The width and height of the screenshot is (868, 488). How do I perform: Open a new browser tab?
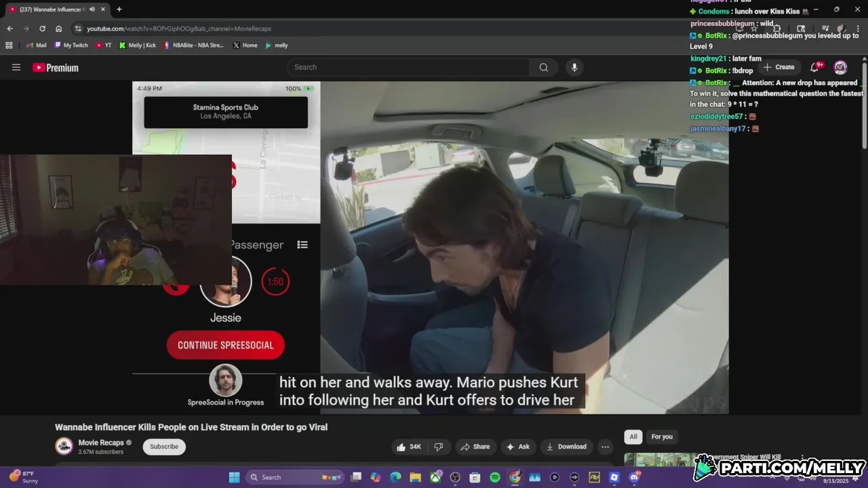click(x=119, y=9)
